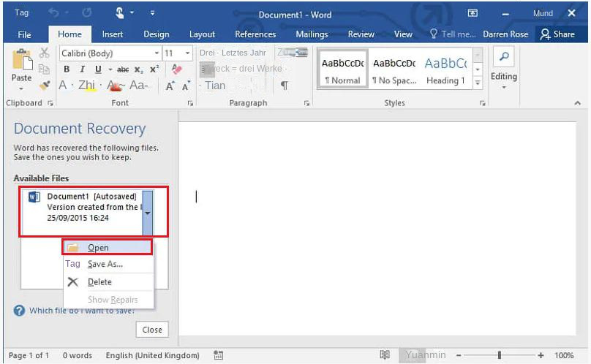
Task: Click the Paste clipboard icon
Action: tap(22, 59)
